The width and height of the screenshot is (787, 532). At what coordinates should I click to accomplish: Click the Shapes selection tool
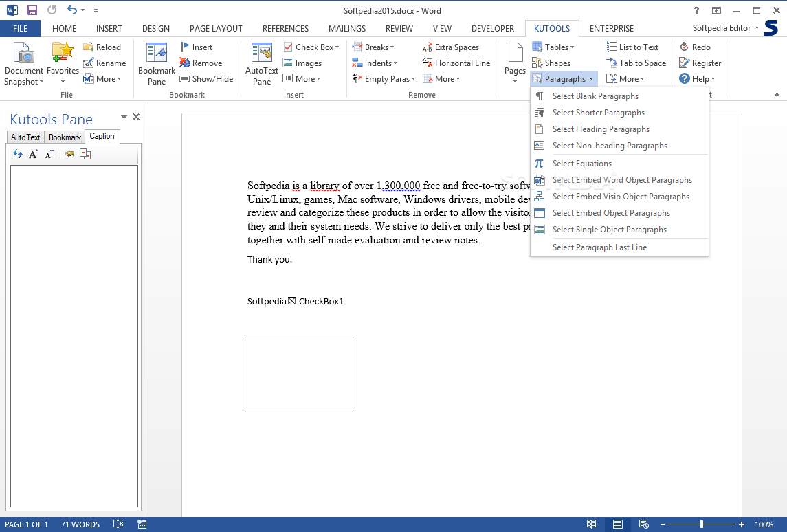(551, 63)
